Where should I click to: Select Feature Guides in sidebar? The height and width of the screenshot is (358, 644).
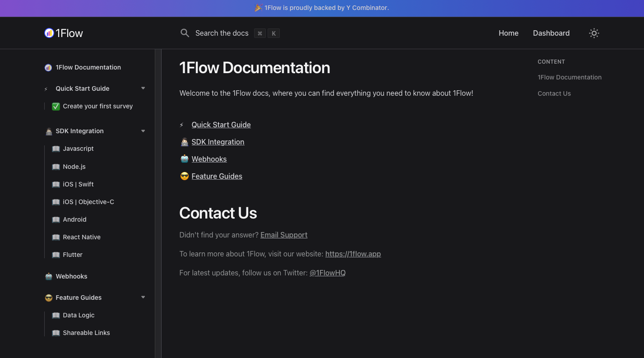tap(79, 298)
